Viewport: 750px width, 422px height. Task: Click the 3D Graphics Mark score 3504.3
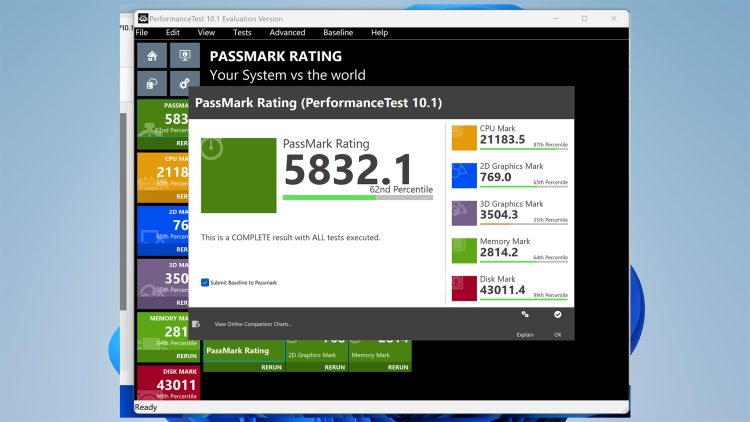[x=499, y=215]
